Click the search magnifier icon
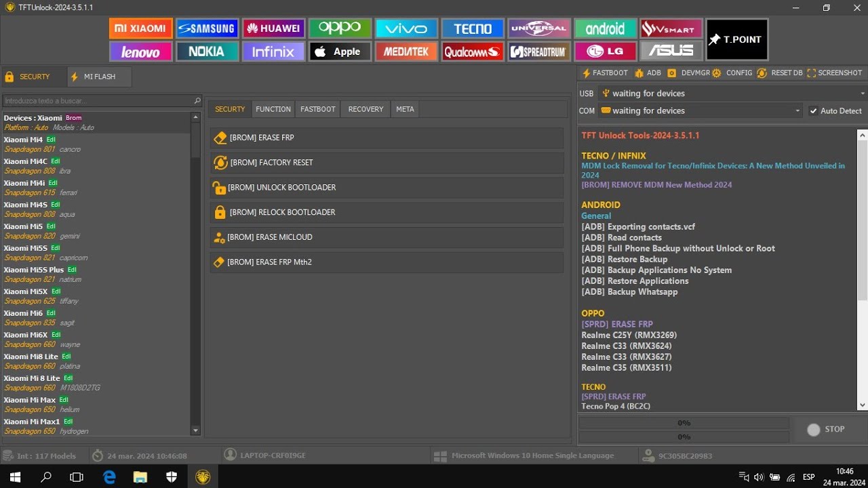868x488 pixels. tap(197, 101)
